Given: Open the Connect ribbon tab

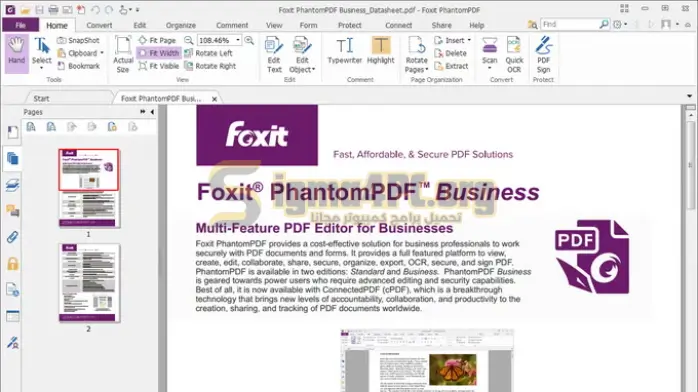Looking at the screenshot, I should click(x=398, y=25).
